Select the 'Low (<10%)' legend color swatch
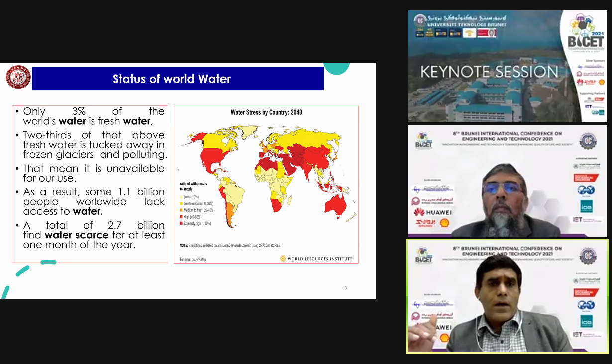 tap(182, 197)
